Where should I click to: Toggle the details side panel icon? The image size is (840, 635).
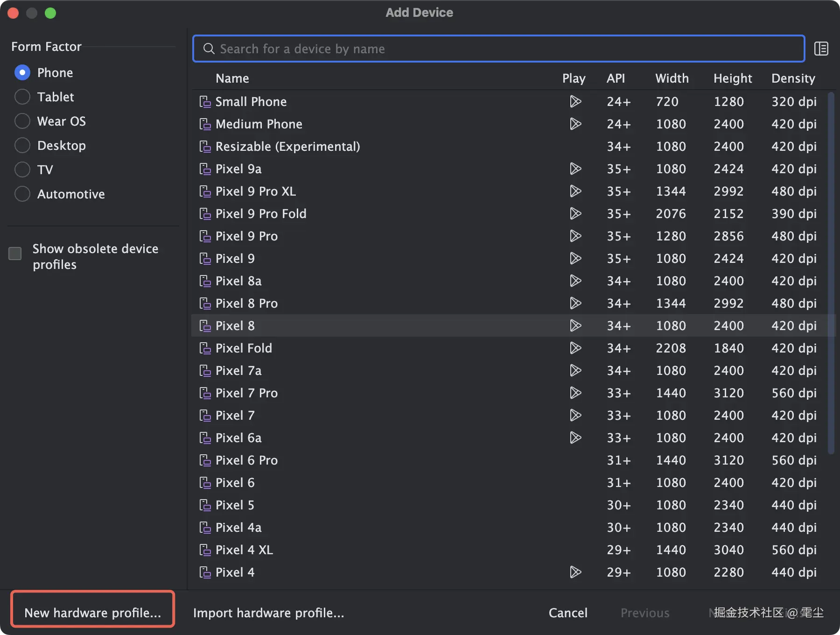point(821,49)
